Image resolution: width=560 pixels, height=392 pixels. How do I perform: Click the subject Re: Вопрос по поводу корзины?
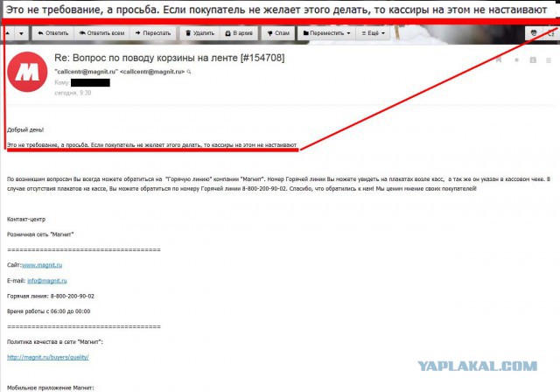point(169,58)
